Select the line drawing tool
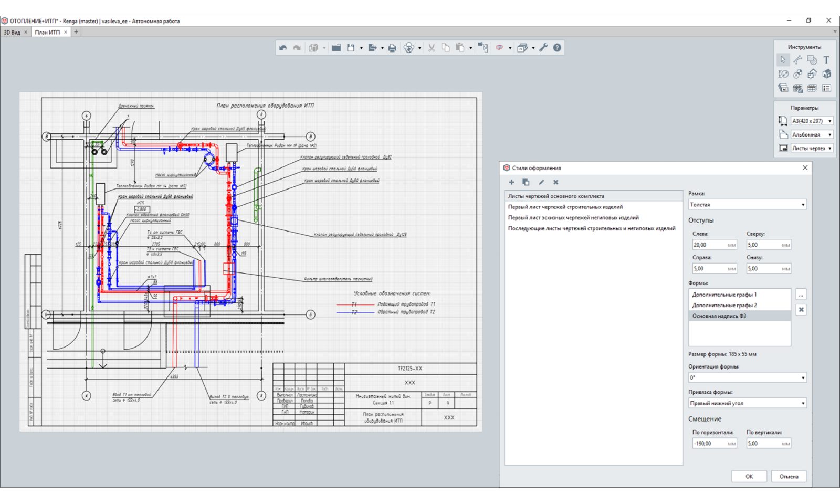840x504 pixels. point(797,60)
